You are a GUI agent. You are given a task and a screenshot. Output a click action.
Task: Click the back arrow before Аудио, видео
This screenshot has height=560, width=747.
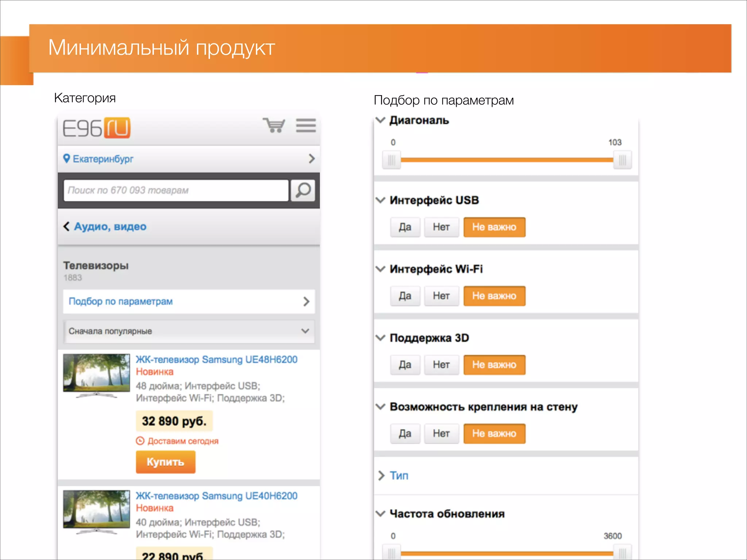click(66, 226)
